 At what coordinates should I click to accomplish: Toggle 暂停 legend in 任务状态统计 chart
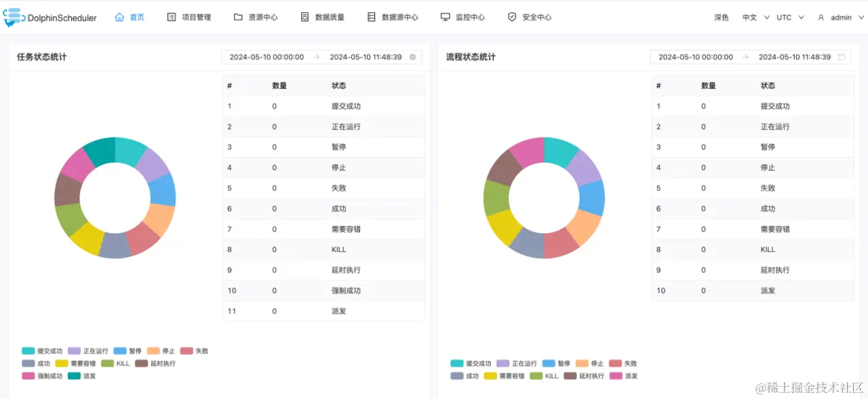127,351
